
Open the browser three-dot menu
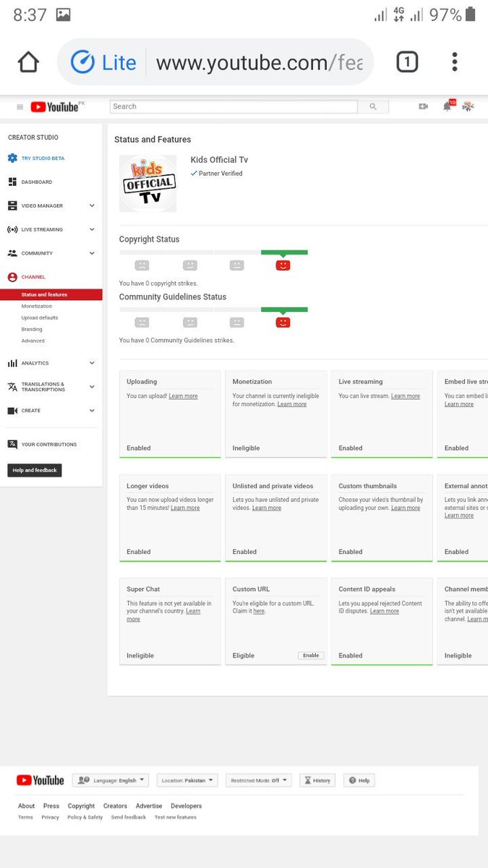[x=455, y=62]
